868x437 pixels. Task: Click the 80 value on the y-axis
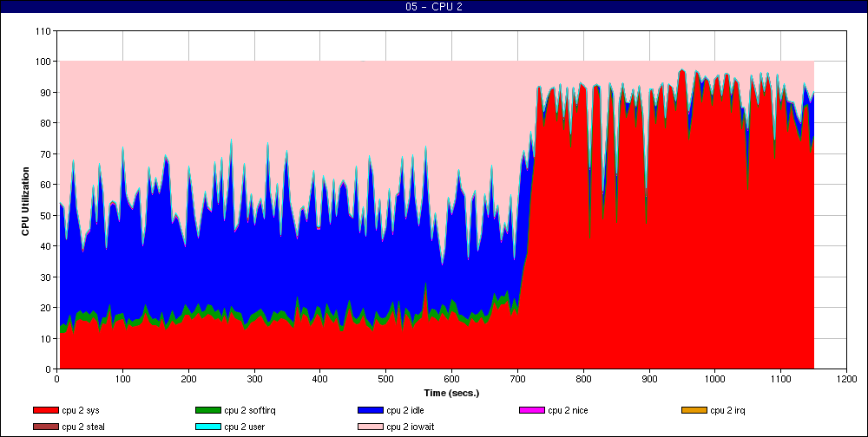click(x=46, y=123)
